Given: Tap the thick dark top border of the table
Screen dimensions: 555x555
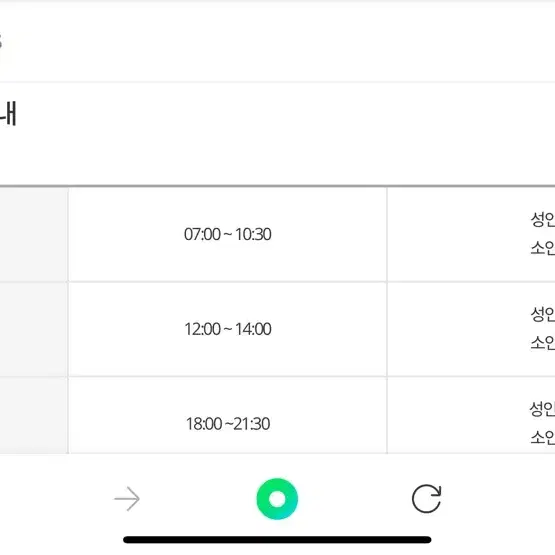Looking at the screenshot, I should (x=278, y=185).
